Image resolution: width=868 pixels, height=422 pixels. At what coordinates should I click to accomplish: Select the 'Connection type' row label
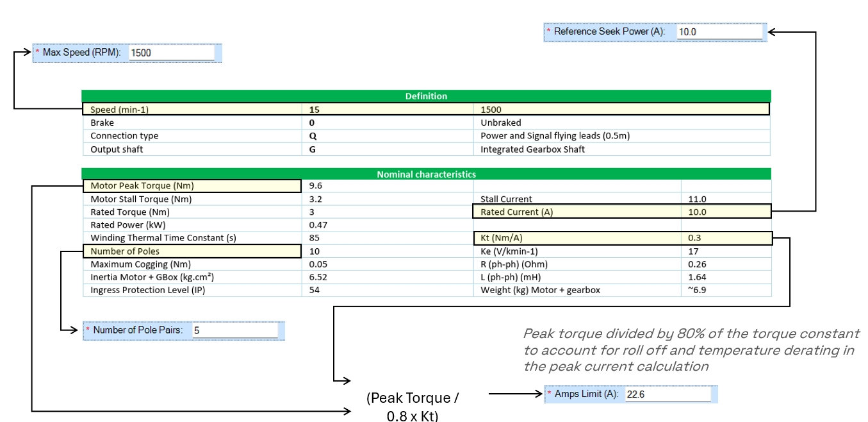click(124, 136)
